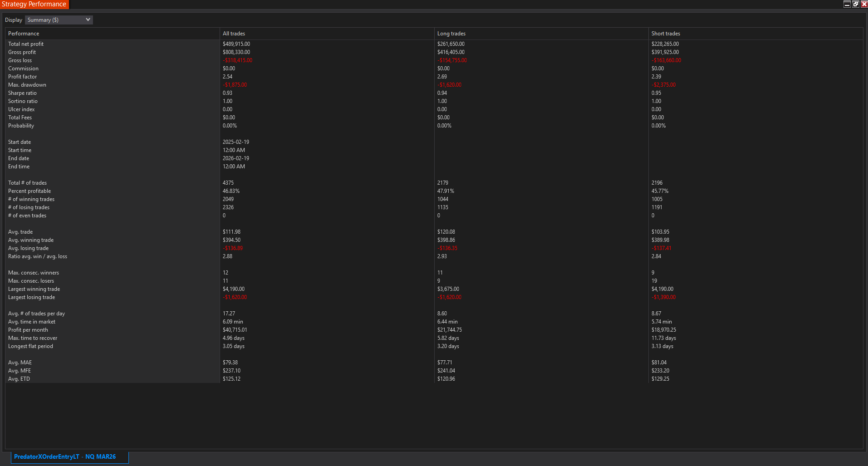868x466 pixels.
Task: Click the Percent profitable value for Long trades
Action: pyautogui.click(x=446, y=191)
